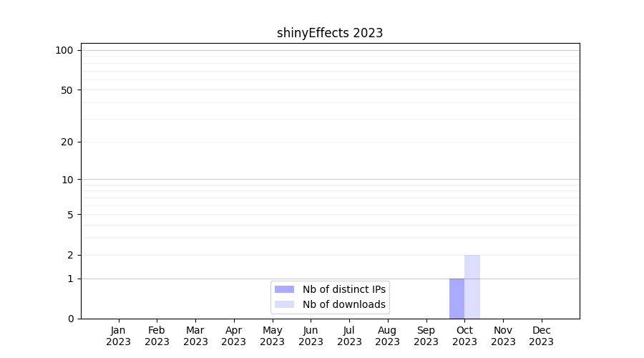Click the 5 y-axis tick label
644x358 pixels.
click(70, 215)
